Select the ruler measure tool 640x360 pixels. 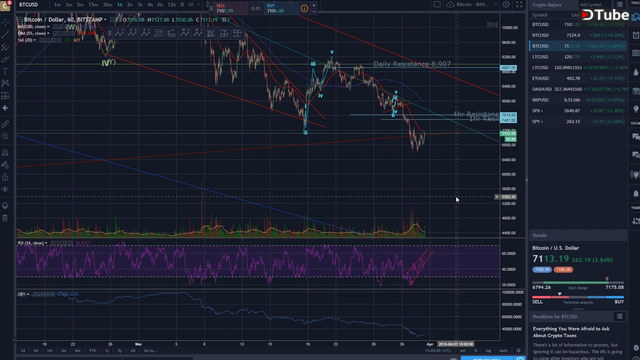(5, 124)
